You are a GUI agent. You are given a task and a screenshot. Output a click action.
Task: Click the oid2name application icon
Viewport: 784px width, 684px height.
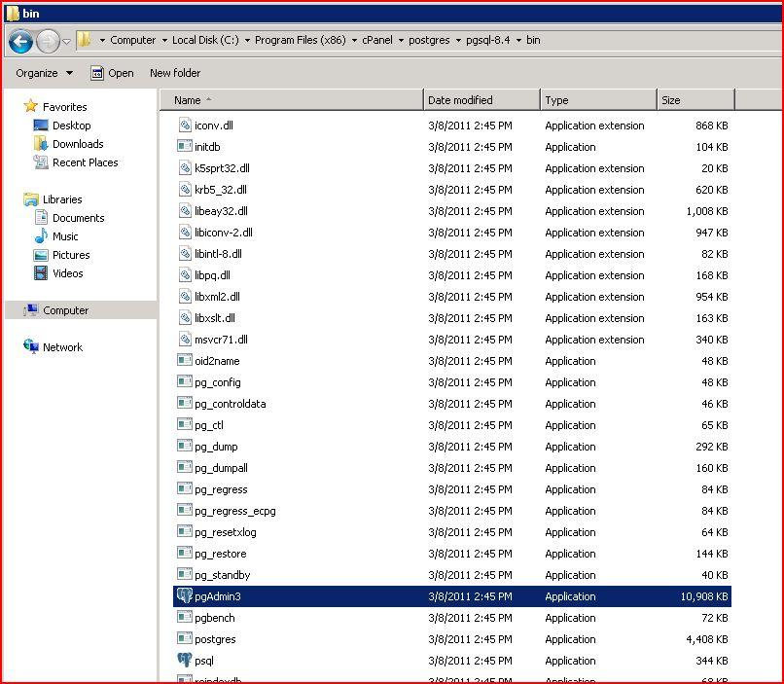[185, 360]
